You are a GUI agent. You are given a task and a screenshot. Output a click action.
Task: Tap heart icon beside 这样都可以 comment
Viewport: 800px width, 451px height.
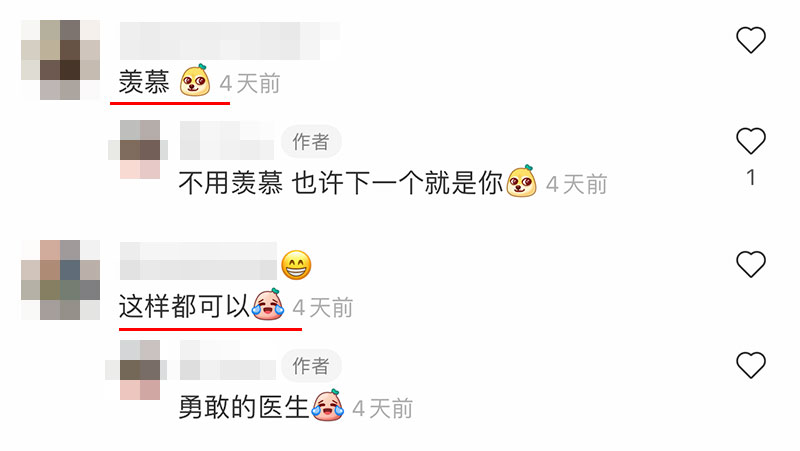[x=751, y=264]
